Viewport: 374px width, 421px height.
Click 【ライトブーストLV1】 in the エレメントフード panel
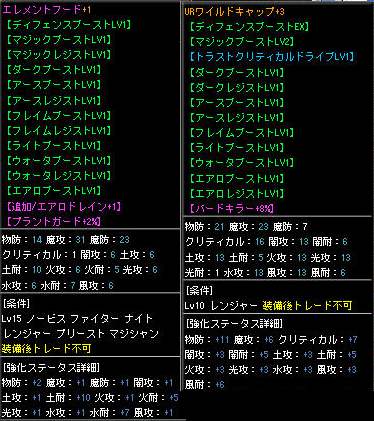coord(54,145)
